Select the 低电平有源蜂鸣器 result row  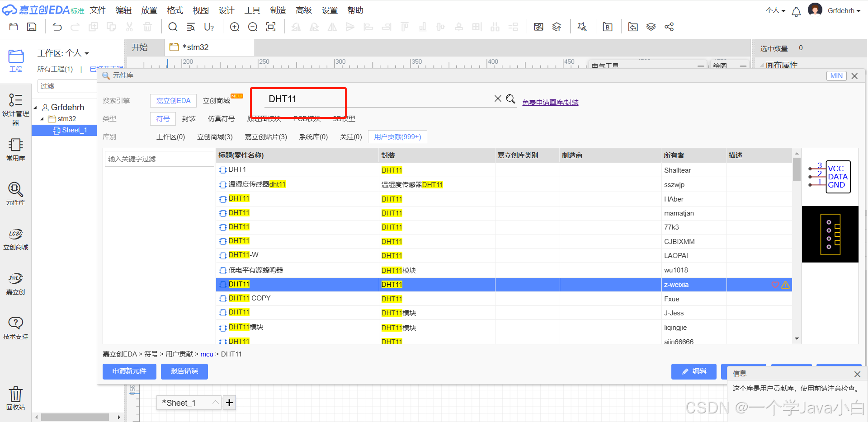[504, 270]
